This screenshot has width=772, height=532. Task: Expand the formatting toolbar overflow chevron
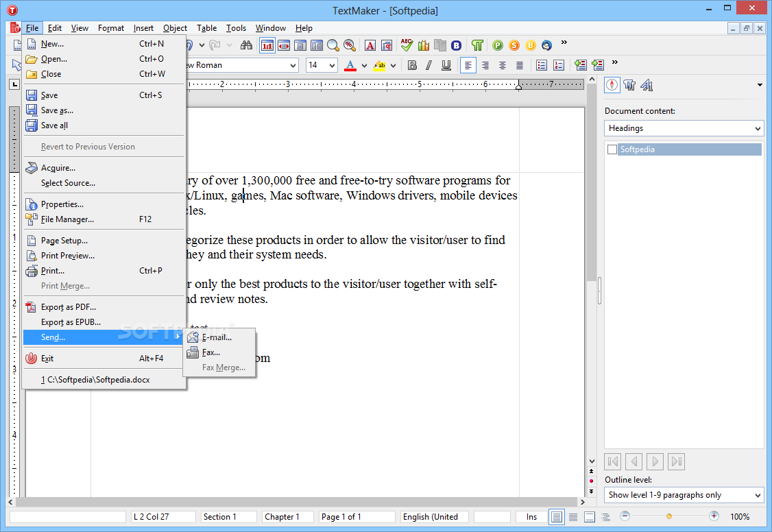614,62
